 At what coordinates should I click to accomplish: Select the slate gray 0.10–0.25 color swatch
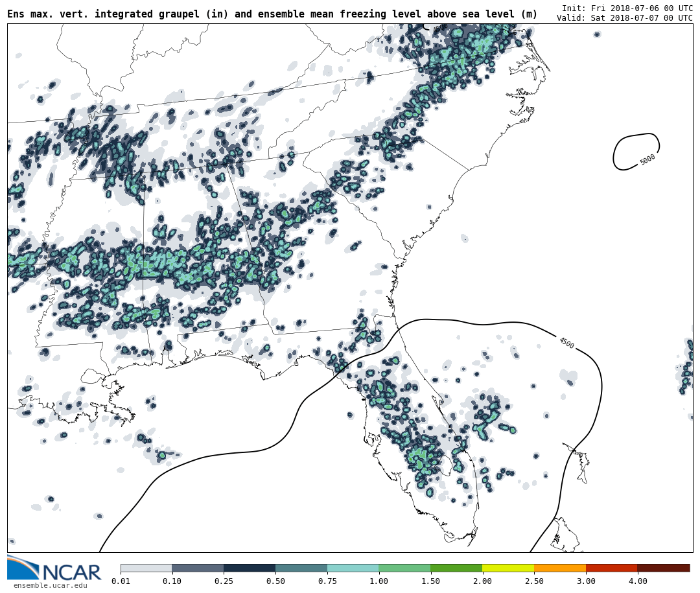pos(198,568)
